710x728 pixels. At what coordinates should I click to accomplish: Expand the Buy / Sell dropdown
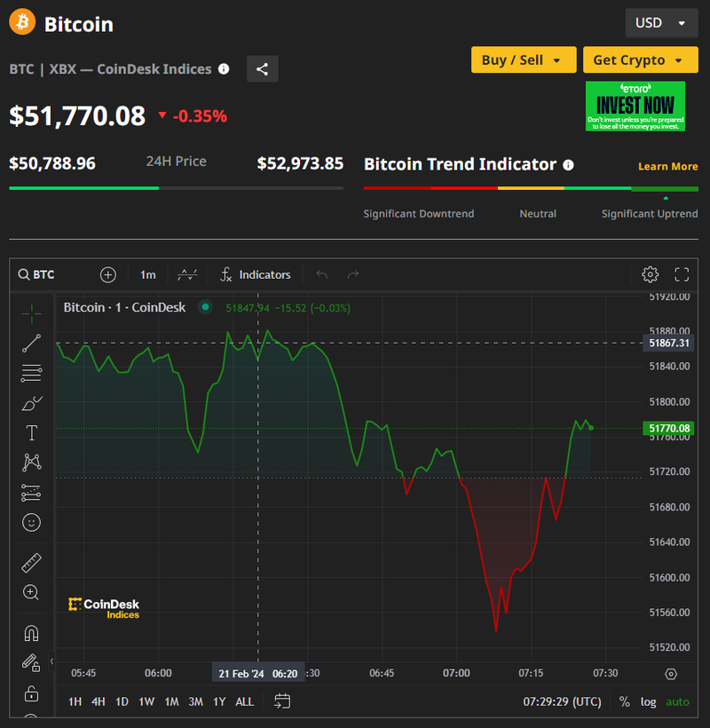coord(523,59)
